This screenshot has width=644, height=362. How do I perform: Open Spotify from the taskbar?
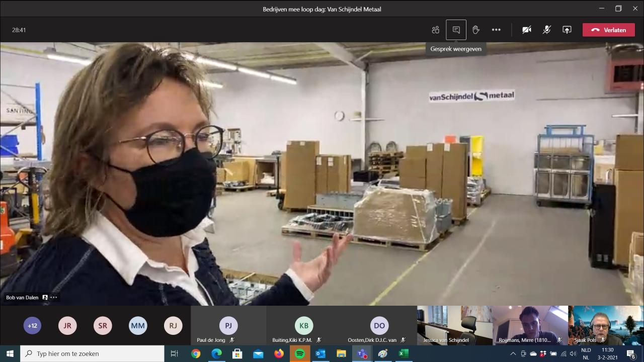point(300,354)
